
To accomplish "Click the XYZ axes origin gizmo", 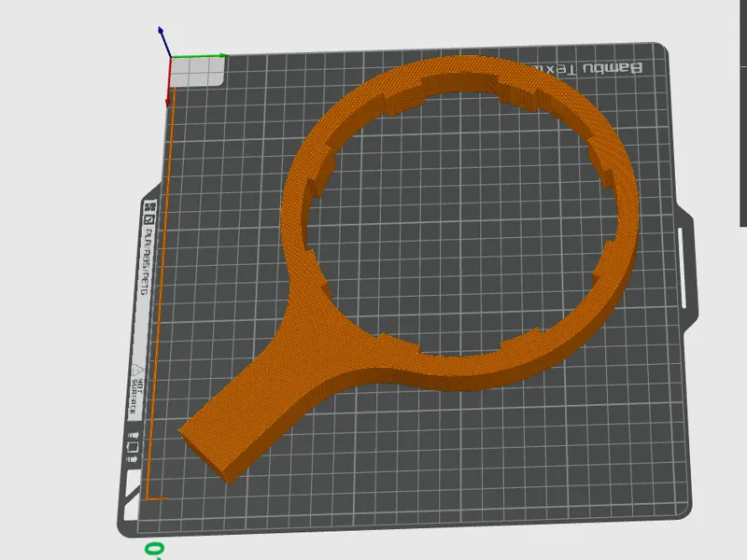I will click(x=170, y=58).
